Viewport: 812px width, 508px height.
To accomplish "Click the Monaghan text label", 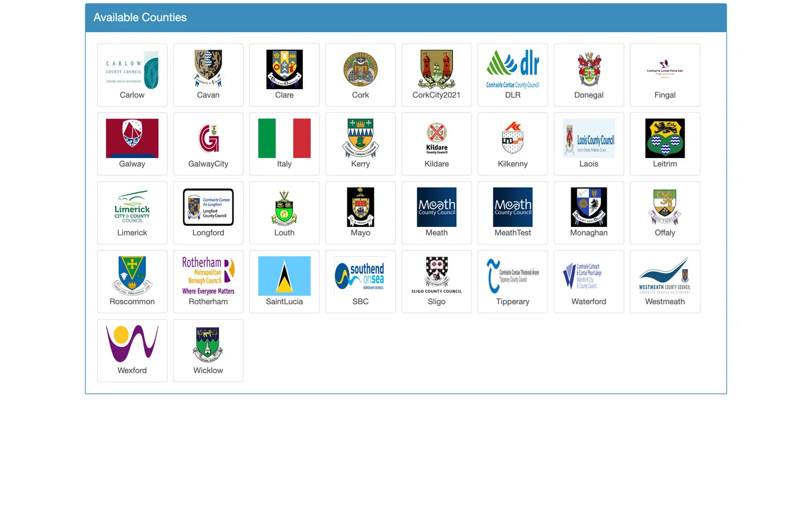I will pyautogui.click(x=589, y=233).
